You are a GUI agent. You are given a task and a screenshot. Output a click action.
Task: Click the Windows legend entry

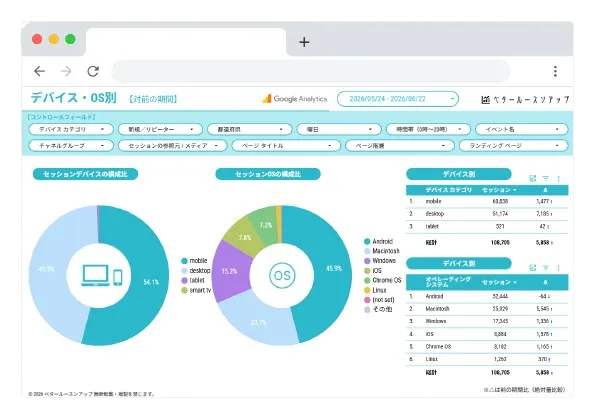pyautogui.click(x=380, y=261)
